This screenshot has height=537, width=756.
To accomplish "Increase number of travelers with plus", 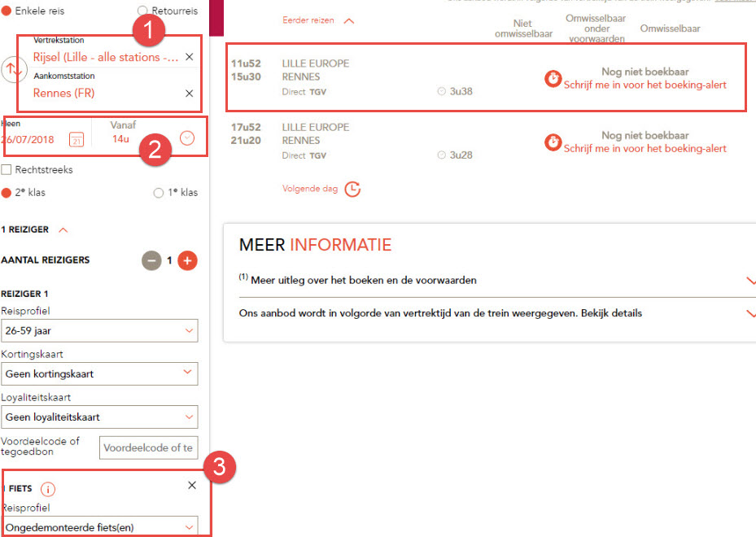I will [x=187, y=260].
